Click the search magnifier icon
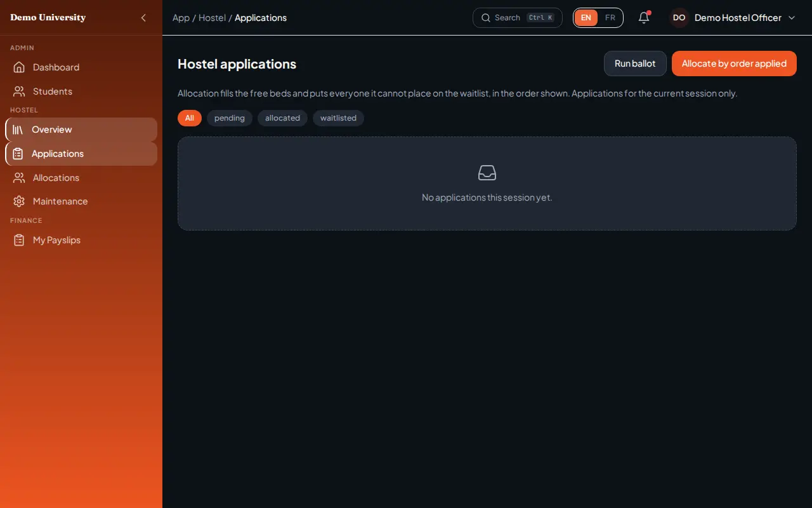Screen dimensions: 812x508 [x=486, y=18]
